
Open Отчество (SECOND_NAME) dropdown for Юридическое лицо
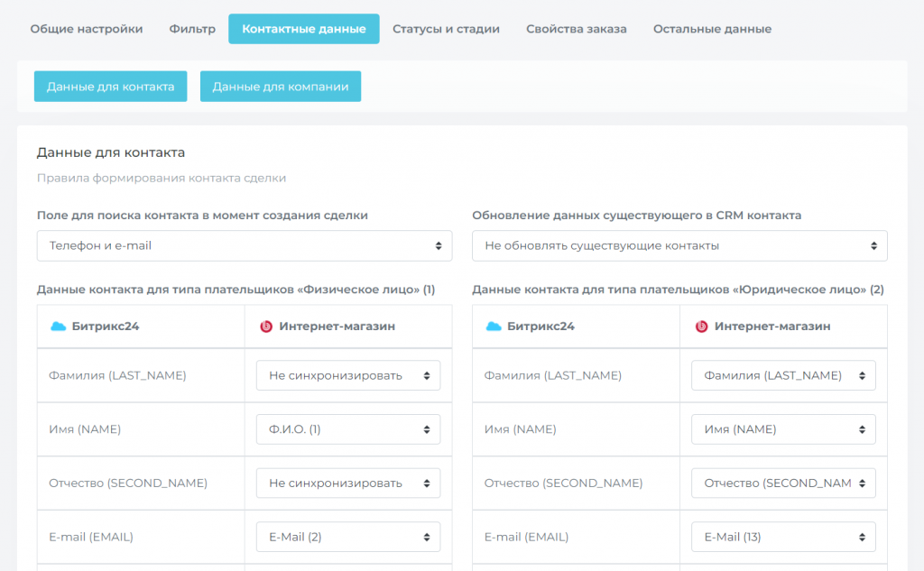pos(784,484)
